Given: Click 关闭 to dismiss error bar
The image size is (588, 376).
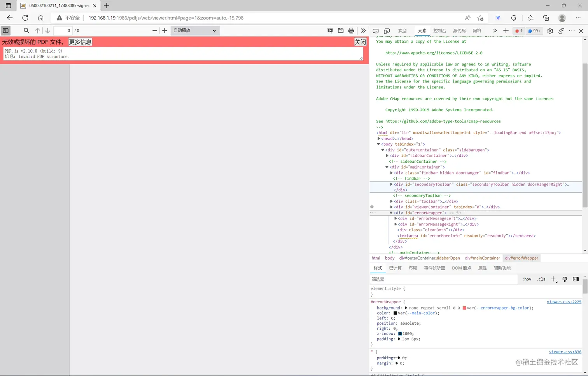Looking at the screenshot, I should (x=360, y=42).
